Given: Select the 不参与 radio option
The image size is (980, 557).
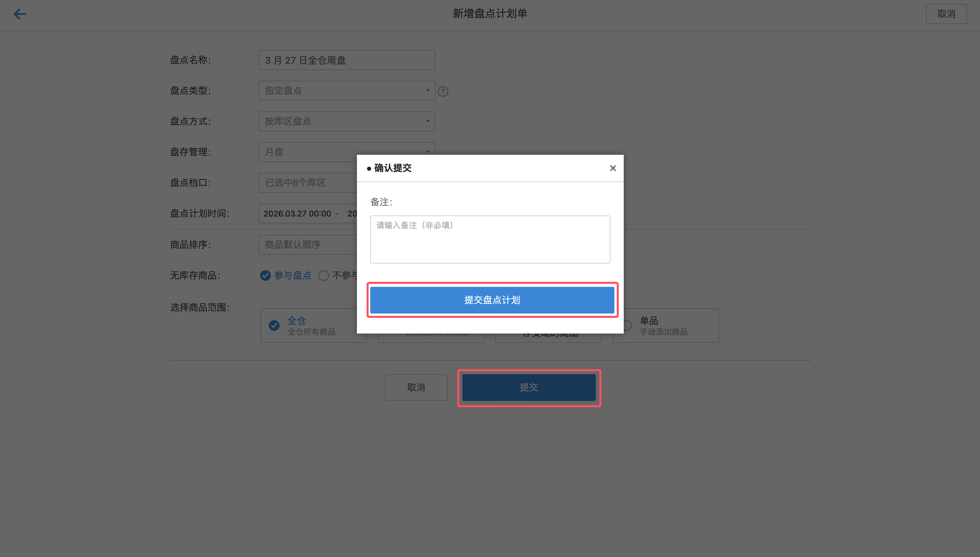Looking at the screenshot, I should tap(324, 275).
